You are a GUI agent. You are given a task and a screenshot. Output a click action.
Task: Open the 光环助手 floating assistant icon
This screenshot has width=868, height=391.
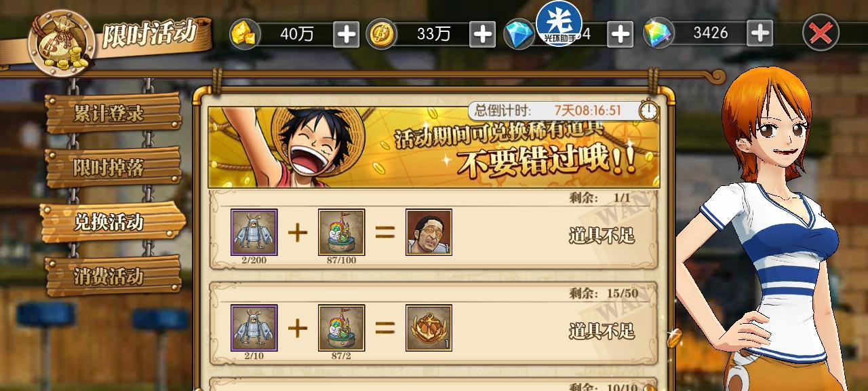(559, 23)
